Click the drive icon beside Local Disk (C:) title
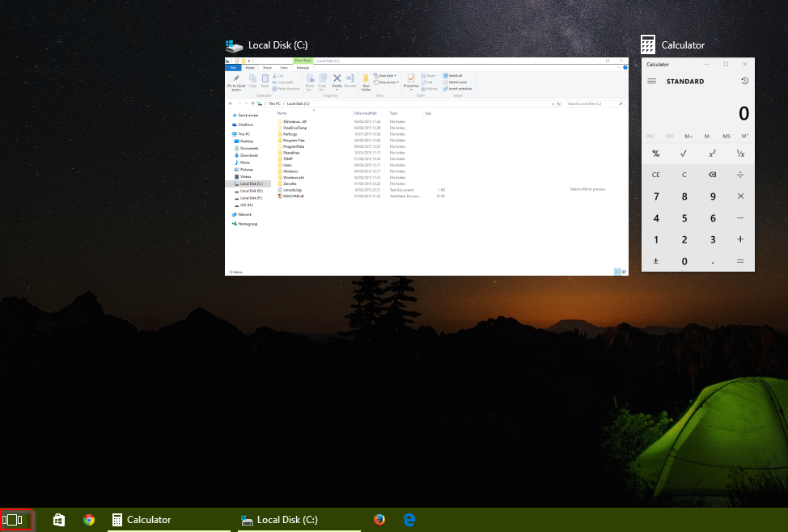 point(234,46)
